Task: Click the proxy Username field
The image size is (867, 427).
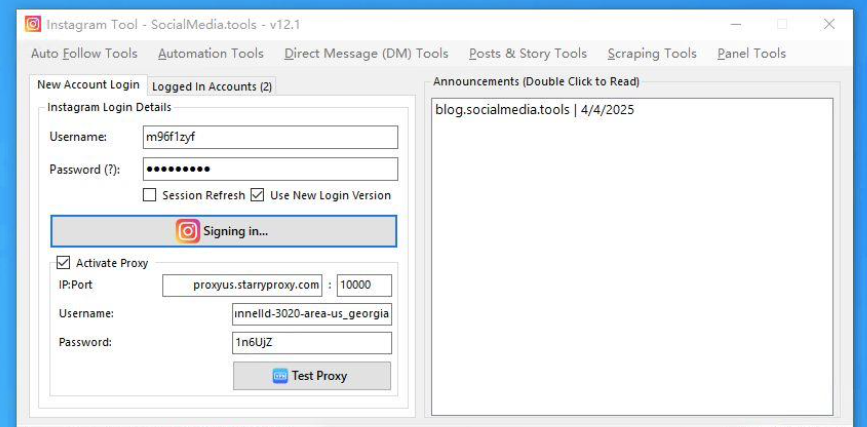Action: point(312,314)
